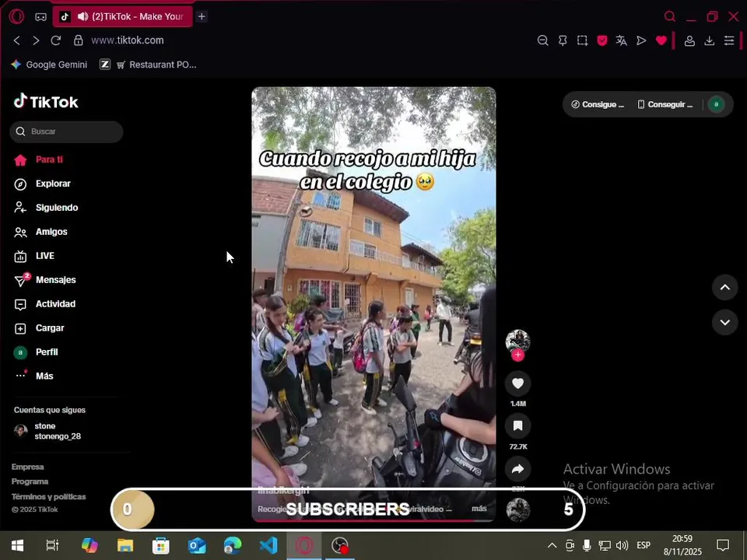Viewport: 747px width, 560px height.
Task: Focus the address bar showing www.tiktok.com
Action: [127, 40]
